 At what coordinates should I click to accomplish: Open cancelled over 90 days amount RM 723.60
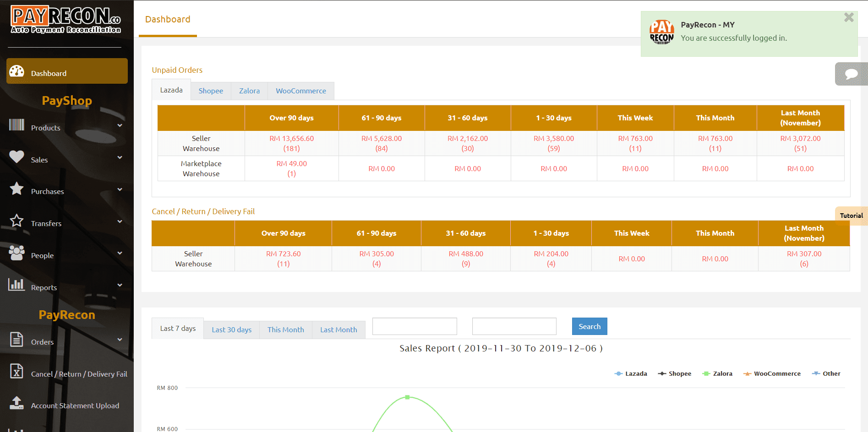(x=283, y=259)
